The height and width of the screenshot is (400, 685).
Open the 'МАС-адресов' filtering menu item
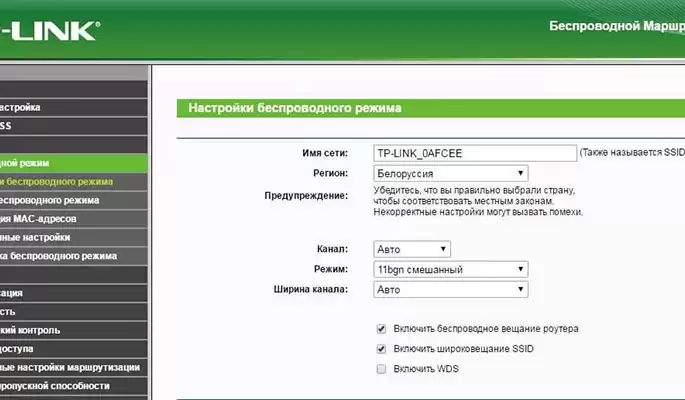[x=74, y=219]
